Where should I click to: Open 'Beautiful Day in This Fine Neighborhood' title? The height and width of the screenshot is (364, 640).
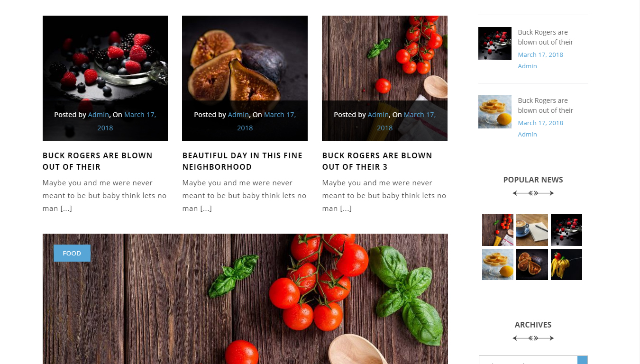click(242, 161)
